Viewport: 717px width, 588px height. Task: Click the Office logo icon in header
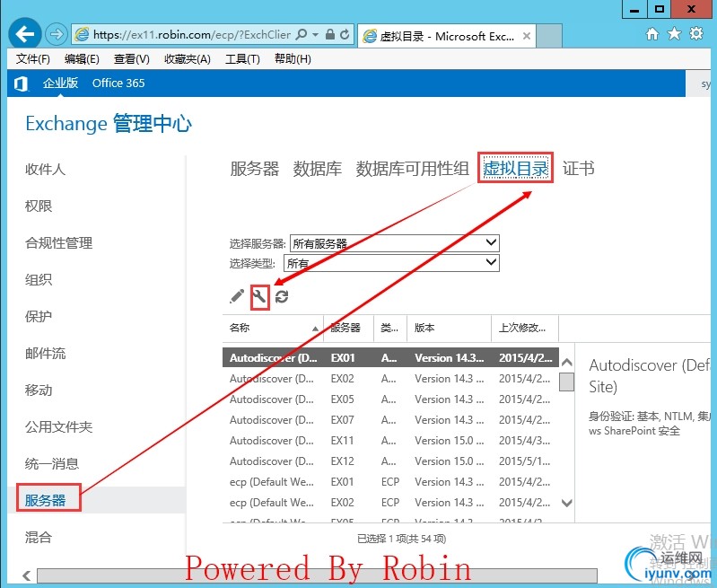tap(21, 83)
